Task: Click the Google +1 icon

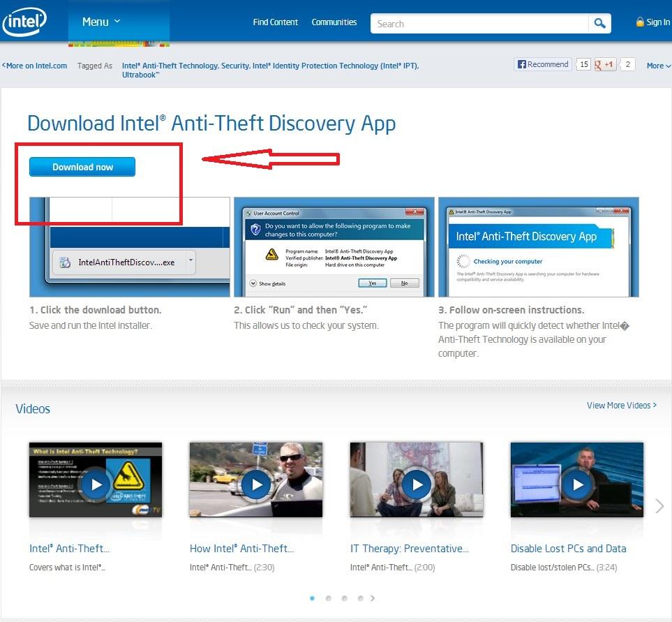Action: [x=604, y=64]
